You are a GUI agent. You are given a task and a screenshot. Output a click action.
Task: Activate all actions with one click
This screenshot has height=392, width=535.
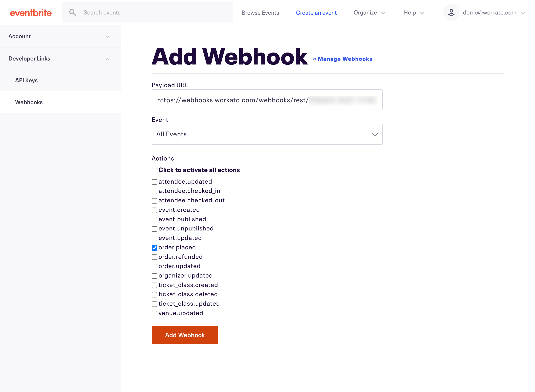click(x=154, y=170)
